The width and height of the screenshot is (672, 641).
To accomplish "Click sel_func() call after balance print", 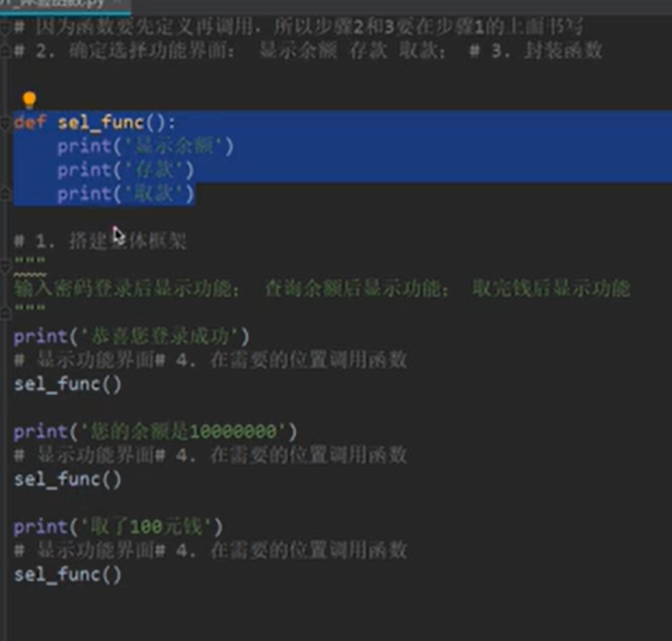I will point(67,479).
